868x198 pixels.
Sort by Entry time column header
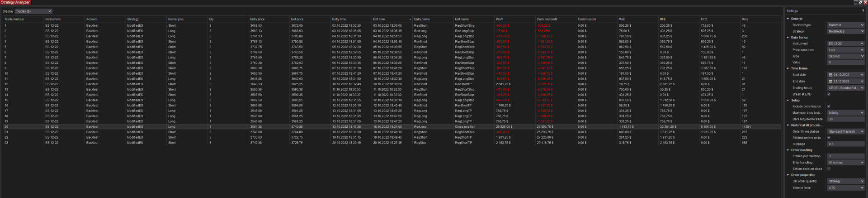point(350,19)
